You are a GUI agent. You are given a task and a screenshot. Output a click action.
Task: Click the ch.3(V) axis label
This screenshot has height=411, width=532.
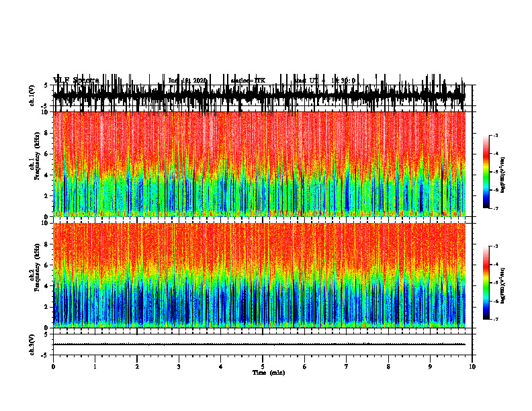pyautogui.click(x=32, y=345)
